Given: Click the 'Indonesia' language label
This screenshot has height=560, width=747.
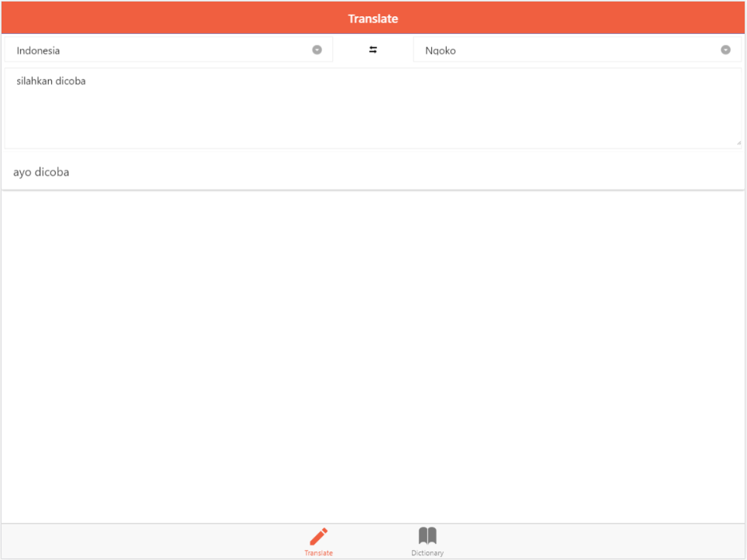Looking at the screenshot, I should [38, 50].
